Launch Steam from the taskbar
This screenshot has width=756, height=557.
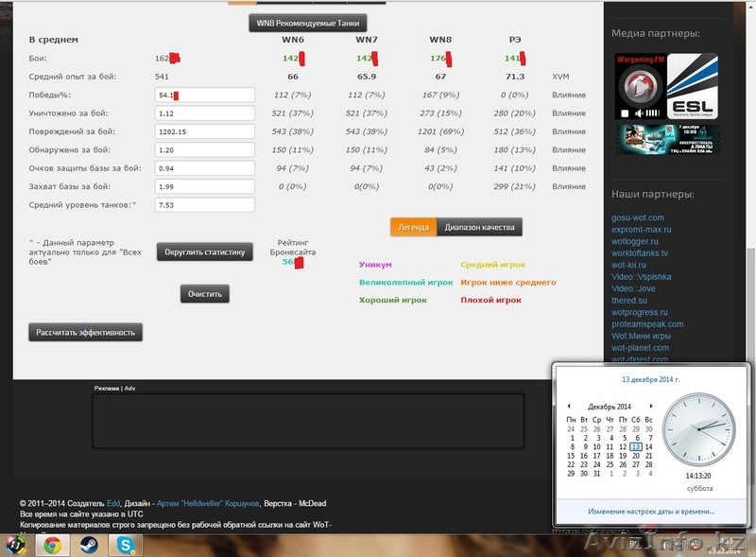(90, 546)
